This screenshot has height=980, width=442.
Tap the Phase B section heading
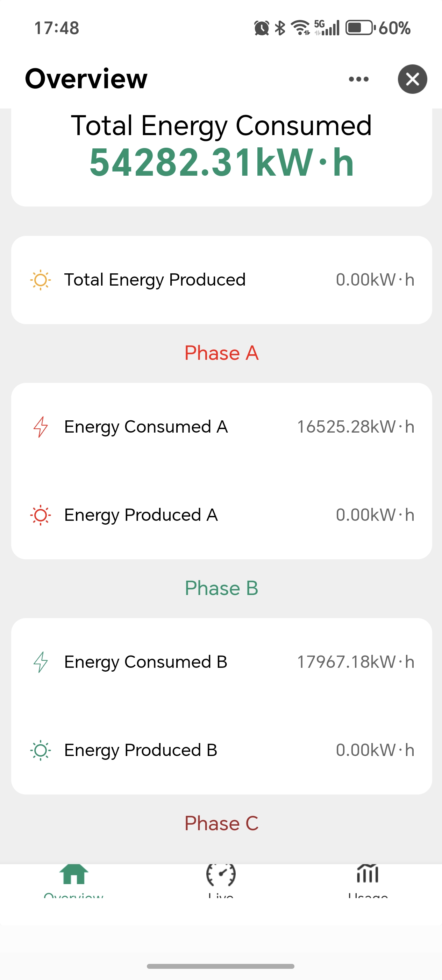pyautogui.click(x=222, y=588)
